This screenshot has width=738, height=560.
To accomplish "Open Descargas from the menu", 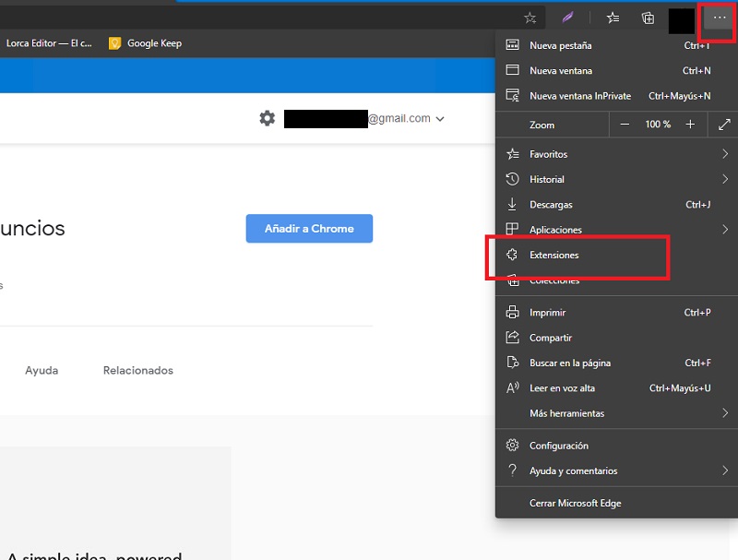I will (616, 205).
